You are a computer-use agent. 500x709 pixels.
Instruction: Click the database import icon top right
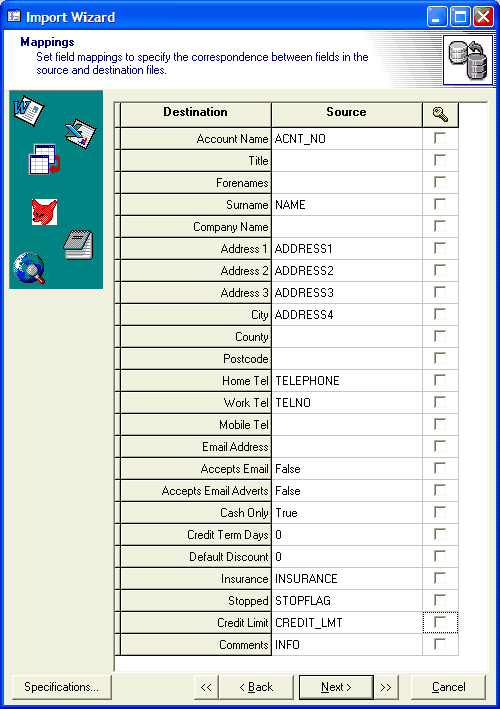coord(467,60)
